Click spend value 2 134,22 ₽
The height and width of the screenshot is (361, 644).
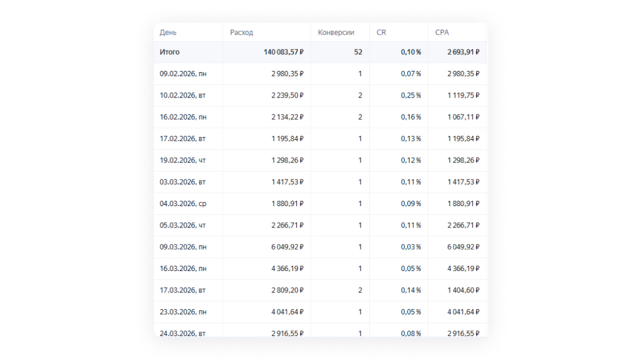click(x=287, y=117)
